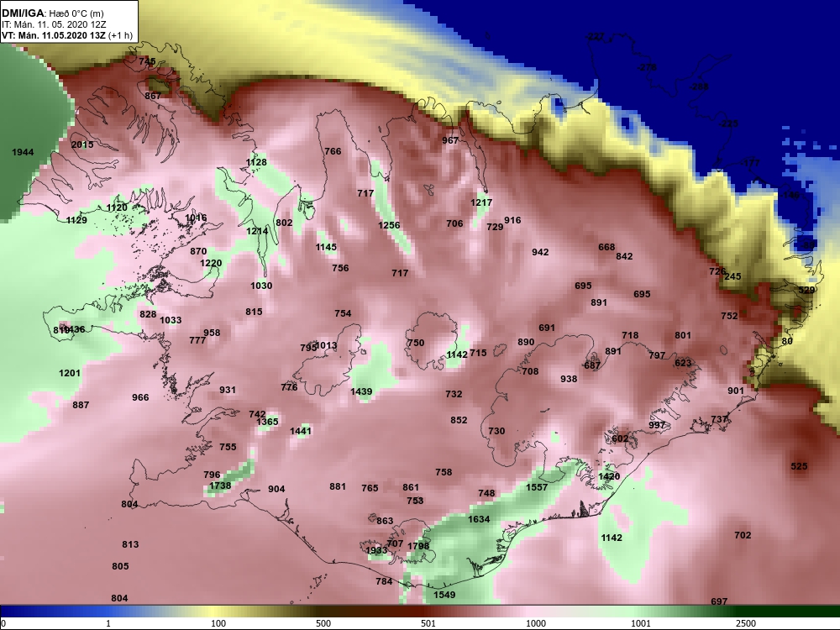Click the negative value -278
The height and width of the screenshot is (630, 840).
[x=647, y=67]
